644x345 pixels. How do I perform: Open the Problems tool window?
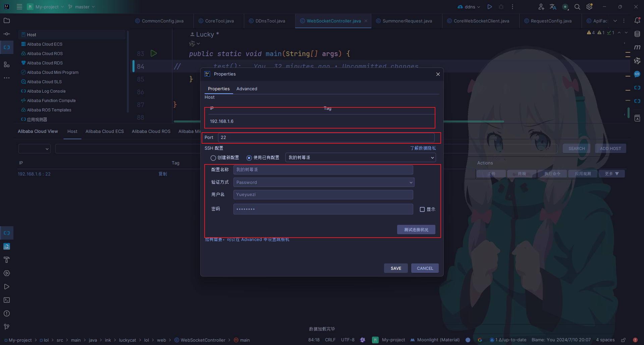pyautogui.click(x=7, y=313)
